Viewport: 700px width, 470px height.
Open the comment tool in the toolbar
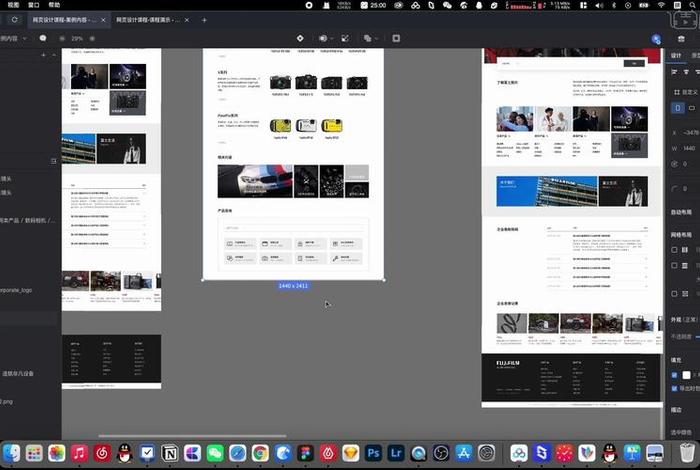(43, 38)
